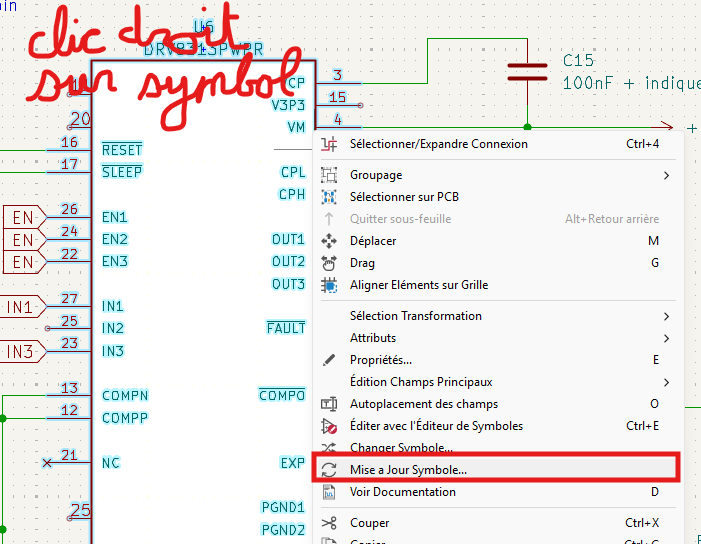Click the IN1 hierarchical label flag
Screen dimensions: 701x544
[x=23, y=307]
